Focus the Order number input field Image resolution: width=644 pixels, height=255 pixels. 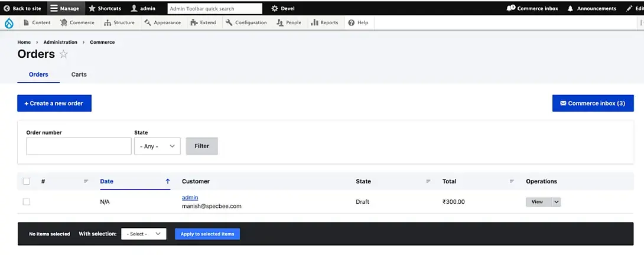(x=79, y=146)
